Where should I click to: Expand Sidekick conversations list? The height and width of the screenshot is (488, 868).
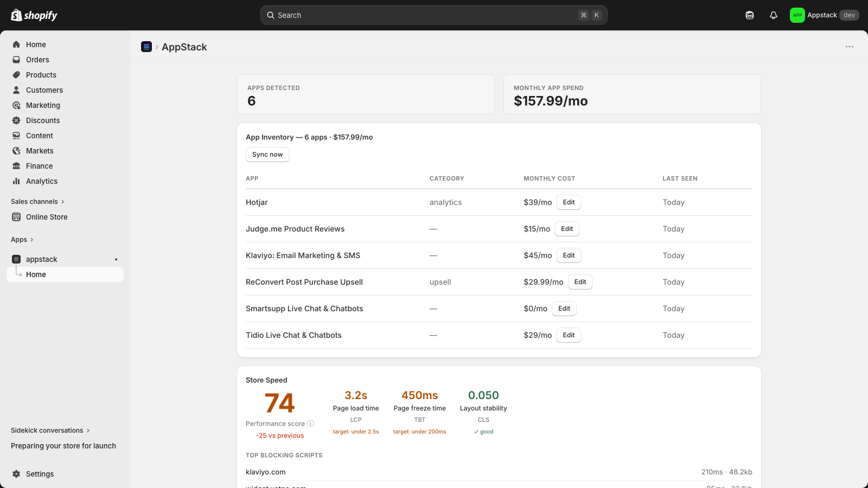[x=50, y=431]
